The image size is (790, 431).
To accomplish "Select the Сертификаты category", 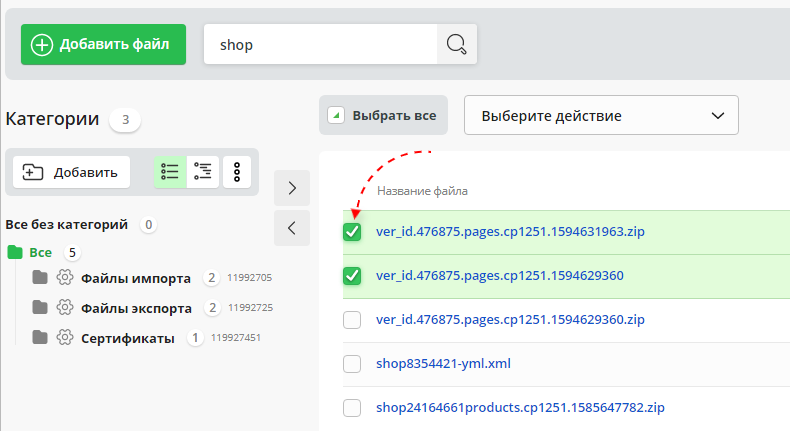I will pyautogui.click(x=128, y=338).
